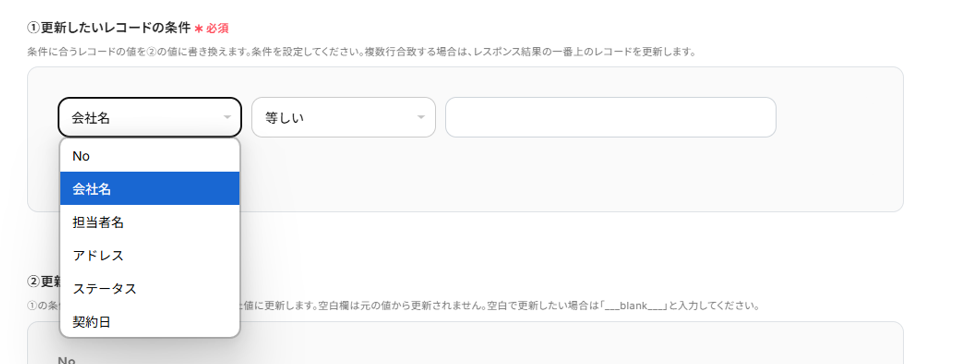Open the 等しい condition operator dropdown
963x364 pixels.
pyautogui.click(x=343, y=117)
